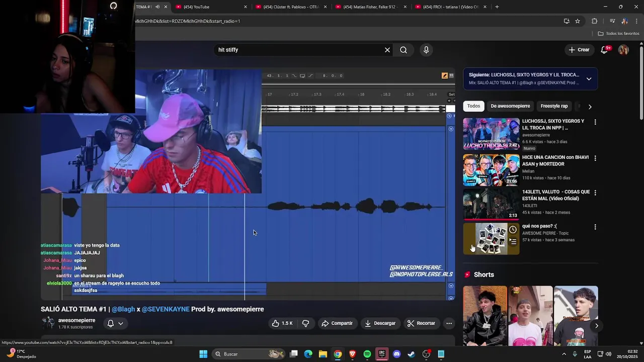644x362 pixels.
Task: Start voice search with microphone icon
Action: [426, 50]
